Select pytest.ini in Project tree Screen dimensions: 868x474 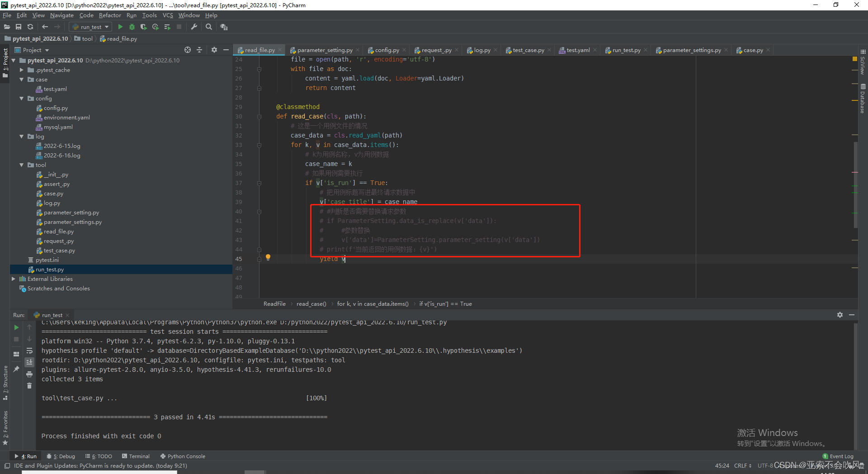(47, 260)
